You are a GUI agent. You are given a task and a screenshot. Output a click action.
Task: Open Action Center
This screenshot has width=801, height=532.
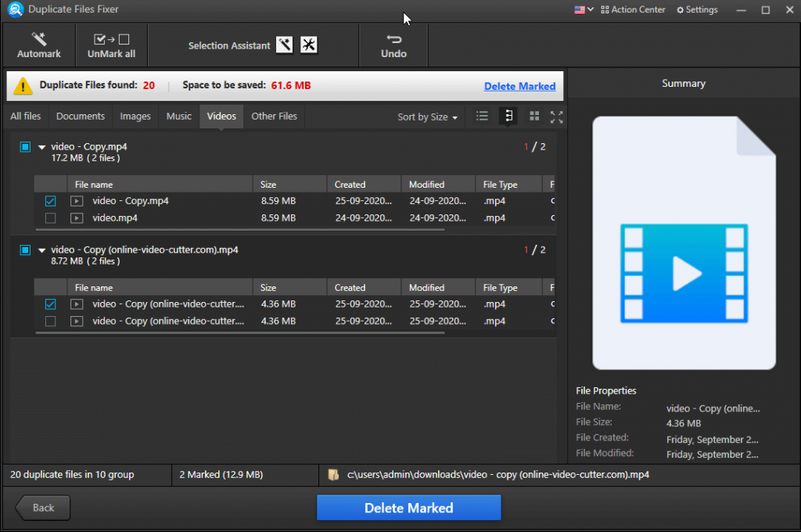coord(633,9)
